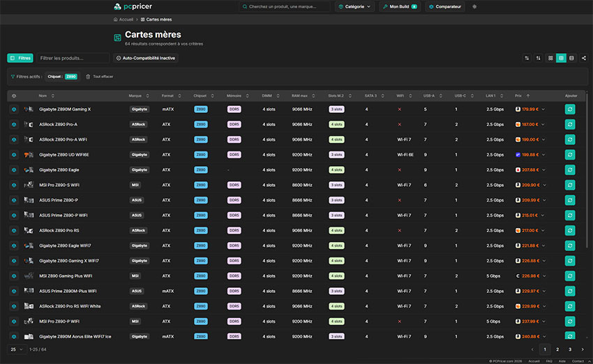593x364 pixels.
Task: Click the Accueil breadcrumb link
Action: click(x=126, y=20)
